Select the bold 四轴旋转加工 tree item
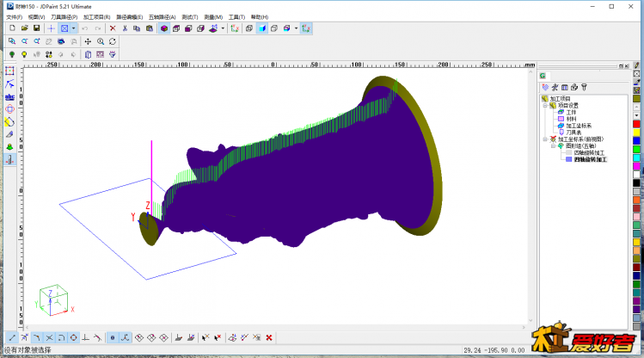 click(590, 159)
